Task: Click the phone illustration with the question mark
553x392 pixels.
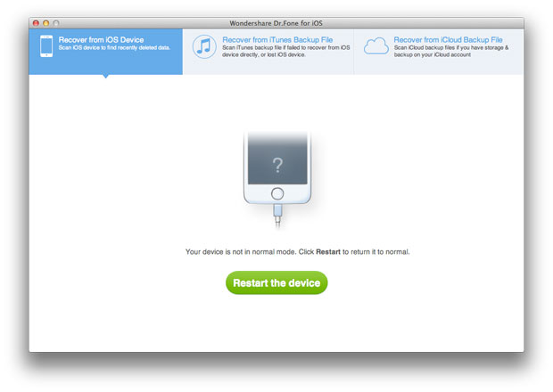Action: click(277, 180)
